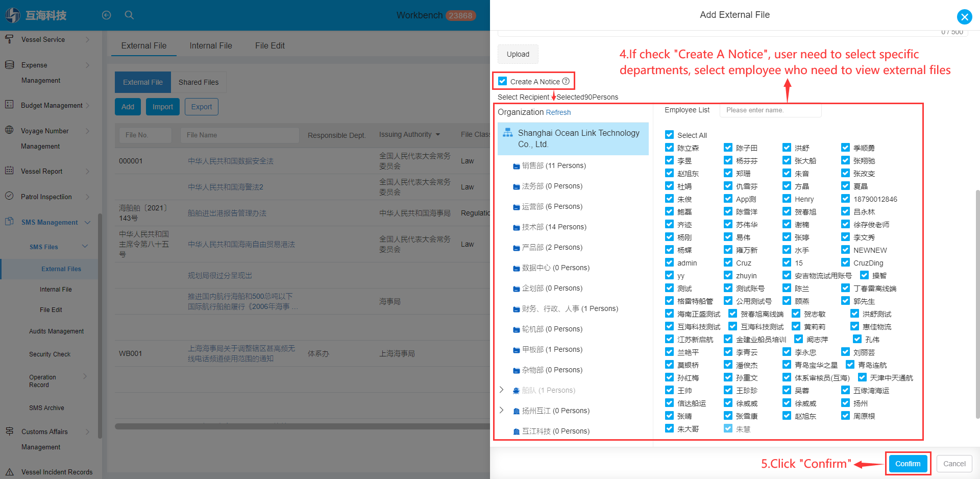980x479 pixels.
Task: Collapse the SMS Management menu chevron
Action: click(87, 222)
